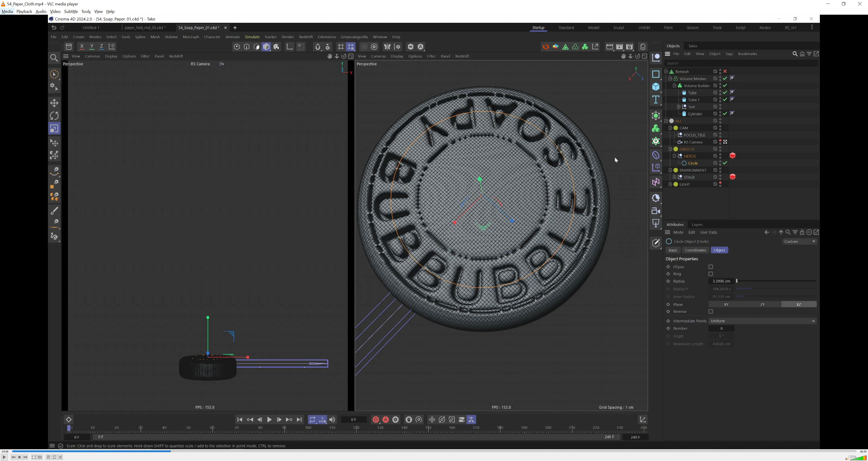The height and width of the screenshot is (461, 868).
Task: Click the Camera object icon
Action: tap(656, 211)
